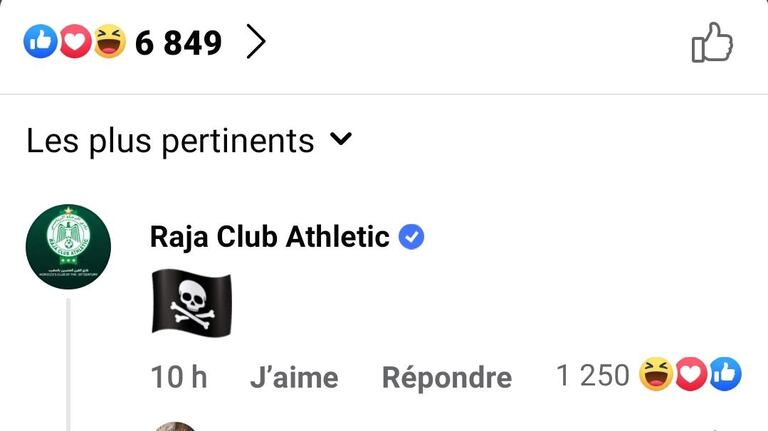Click the dropdown arrow beside Les plus pertinents
The width and height of the screenshot is (768, 431).
[x=341, y=139]
